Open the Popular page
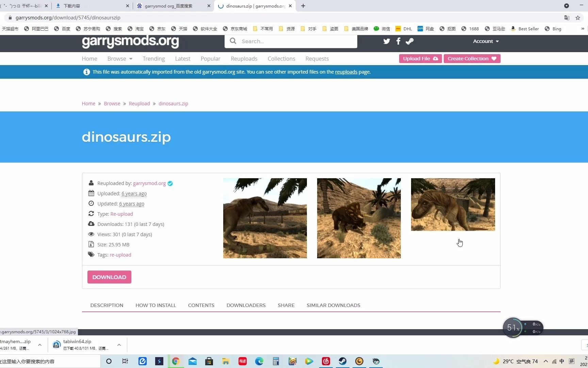 click(x=211, y=59)
